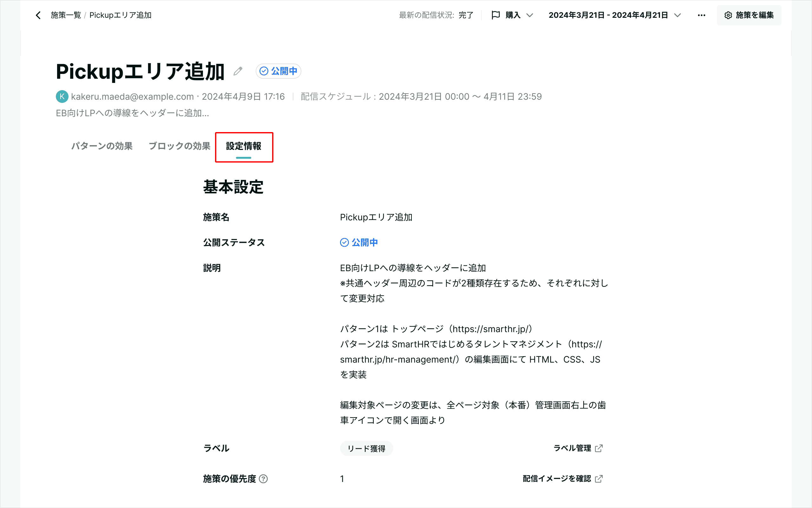Click the 公開中 value in 公開ステータス row
This screenshot has width=812, height=508.
(359, 242)
